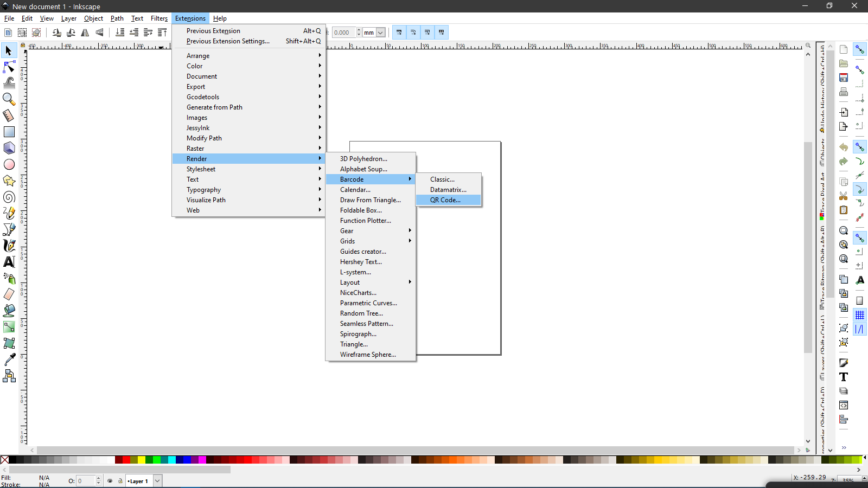Select the Connector tool
868x488 pixels.
pyautogui.click(x=9, y=376)
